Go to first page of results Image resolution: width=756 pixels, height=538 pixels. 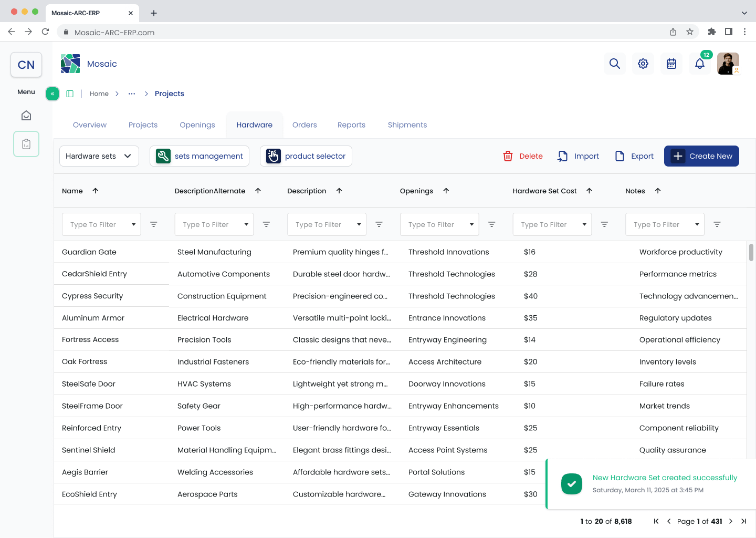656,521
